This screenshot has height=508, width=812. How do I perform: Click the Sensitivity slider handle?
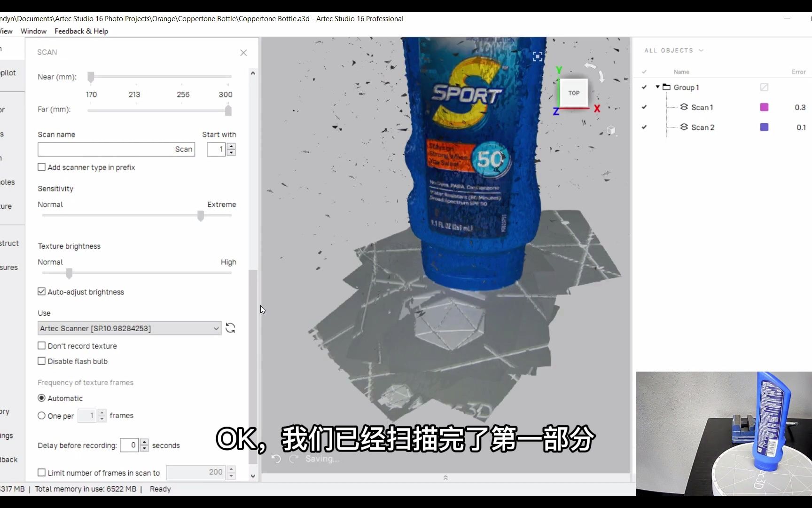201,216
